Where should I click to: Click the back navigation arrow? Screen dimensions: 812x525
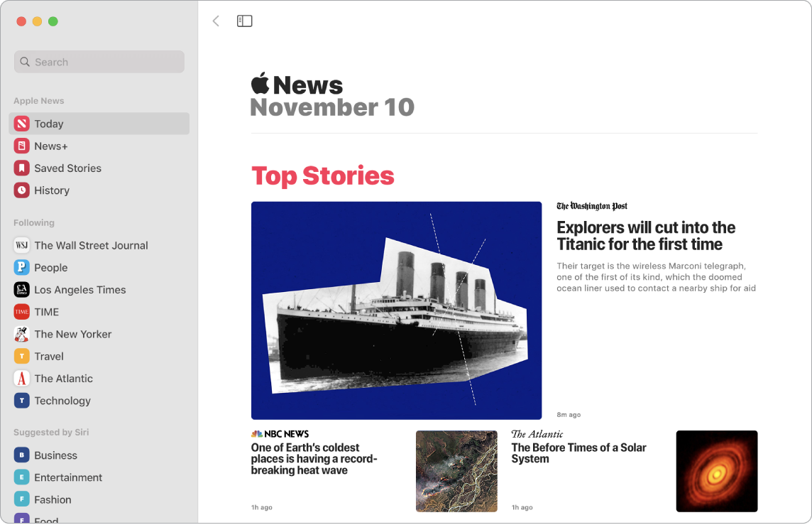216,21
